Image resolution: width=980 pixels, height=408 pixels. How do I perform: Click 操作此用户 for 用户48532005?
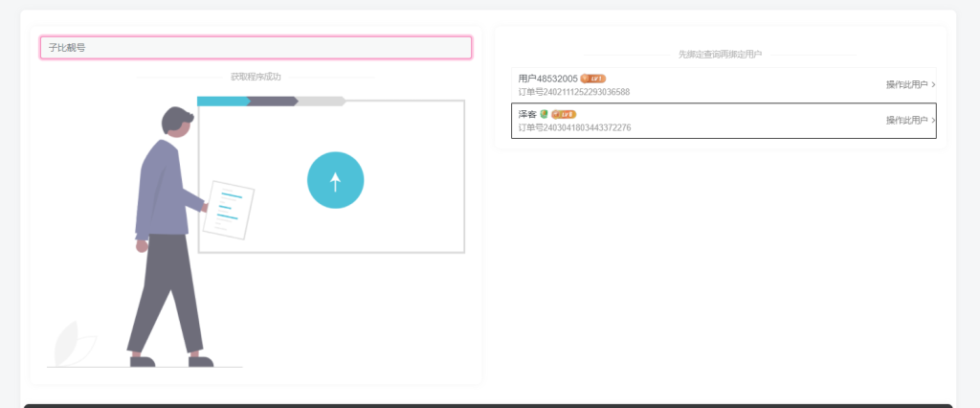[906, 85]
